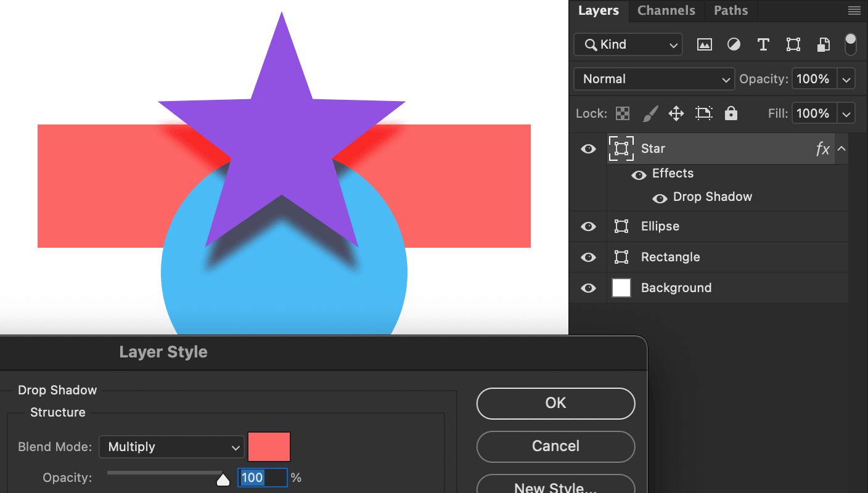Image resolution: width=868 pixels, height=493 pixels.
Task: Toggle layer filtering switch on or off
Action: (851, 44)
